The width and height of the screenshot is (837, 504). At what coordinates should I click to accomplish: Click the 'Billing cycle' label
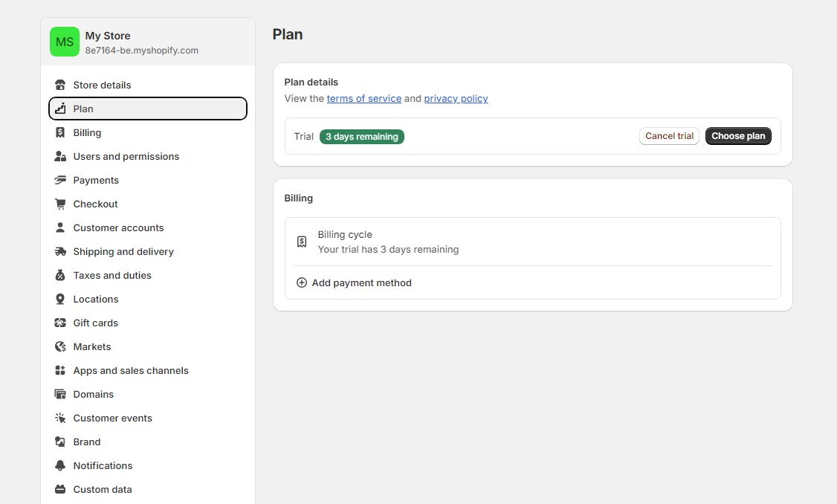[x=345, y=234]
